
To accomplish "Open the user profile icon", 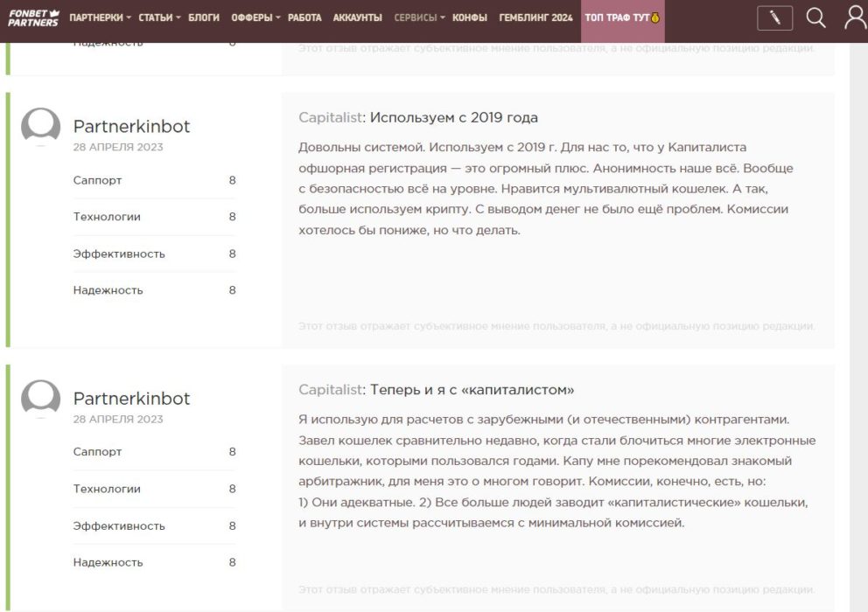I will (855, 18).
